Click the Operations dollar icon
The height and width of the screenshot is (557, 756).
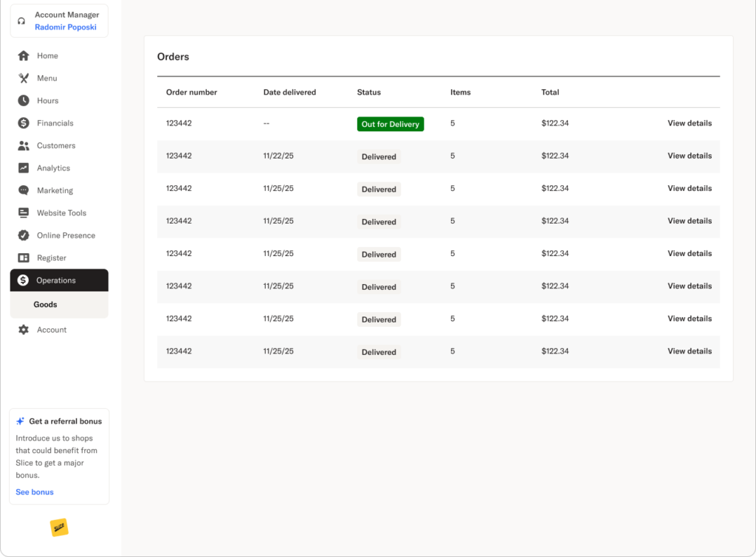click(23, 280)
